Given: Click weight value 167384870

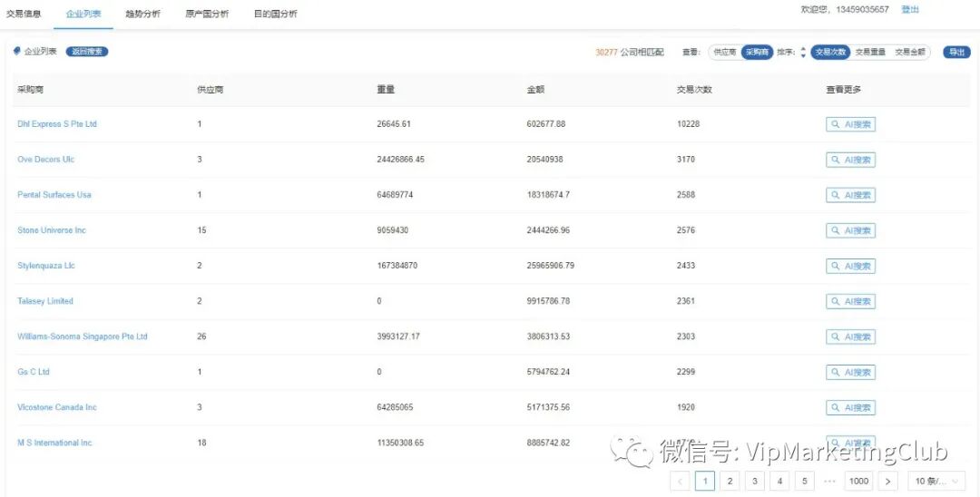Looking at the screenshot, I should click(x=397, y=266).
